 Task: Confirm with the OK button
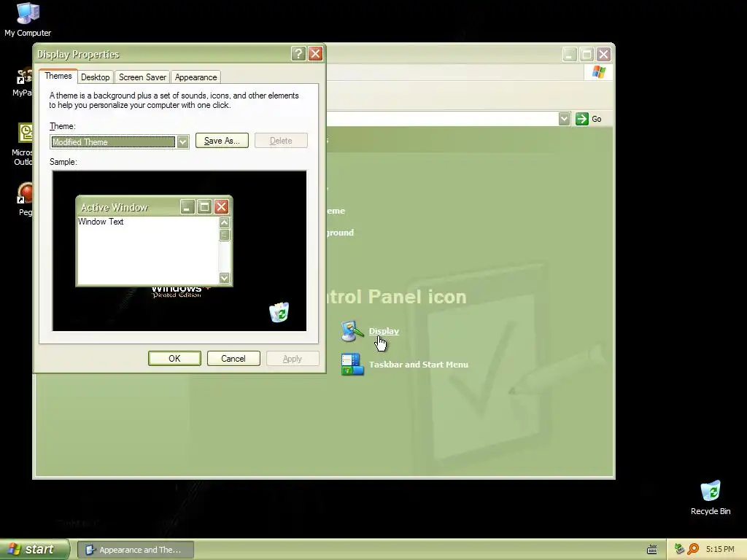(174, 359)
